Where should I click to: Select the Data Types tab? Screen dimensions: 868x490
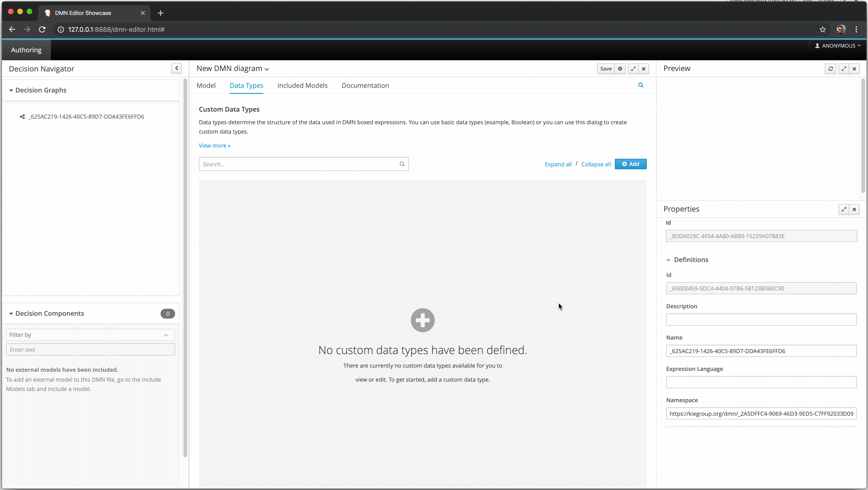point(246,86)
